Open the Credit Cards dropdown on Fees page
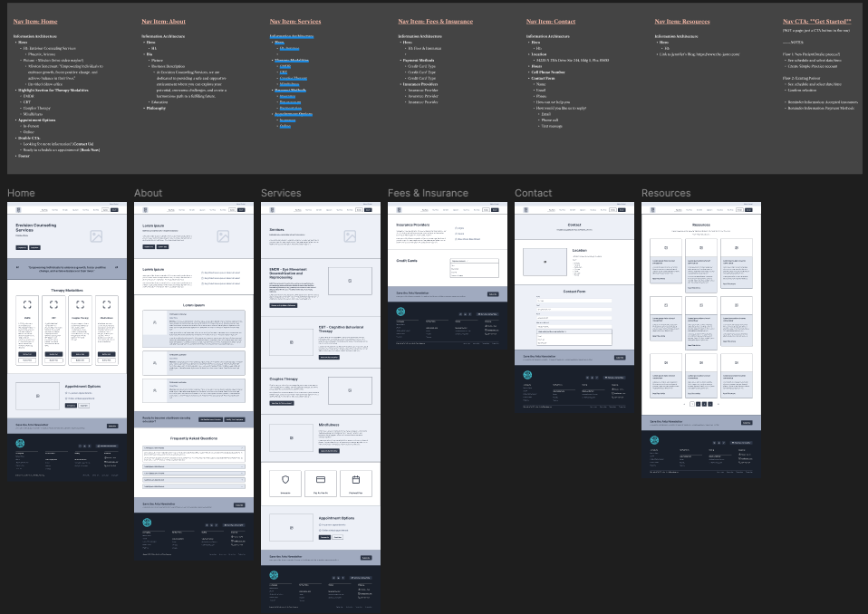The image size is (868, 614). tap(474, 262)
